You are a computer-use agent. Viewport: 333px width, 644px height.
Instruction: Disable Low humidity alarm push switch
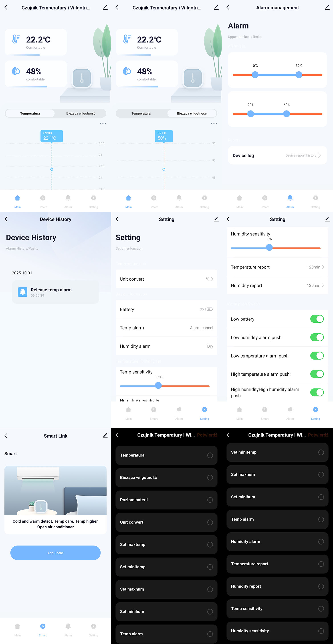click(317, 337)
